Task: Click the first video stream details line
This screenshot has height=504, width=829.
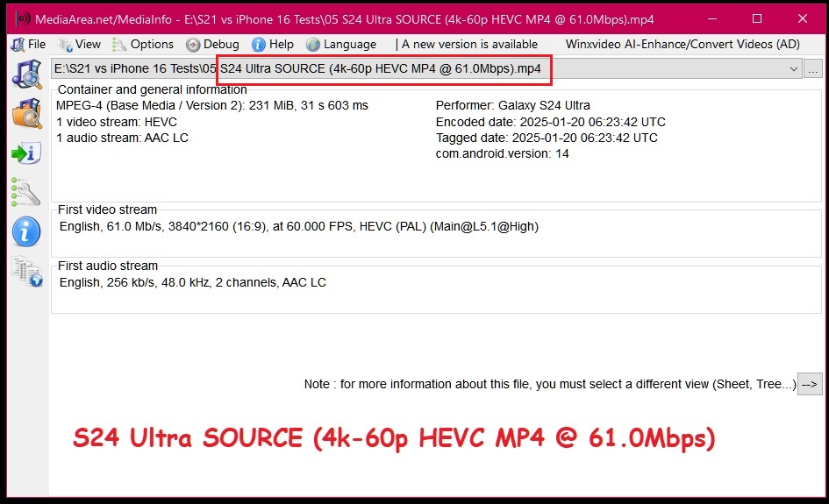Action: click(x=299, y=227)
